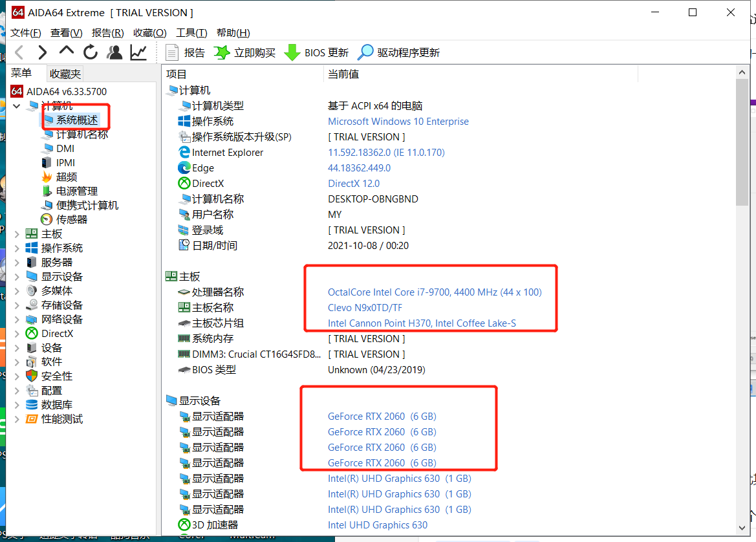
Task: Click 驱动程序更新 driver update button
Action: (x=398, y=52)
